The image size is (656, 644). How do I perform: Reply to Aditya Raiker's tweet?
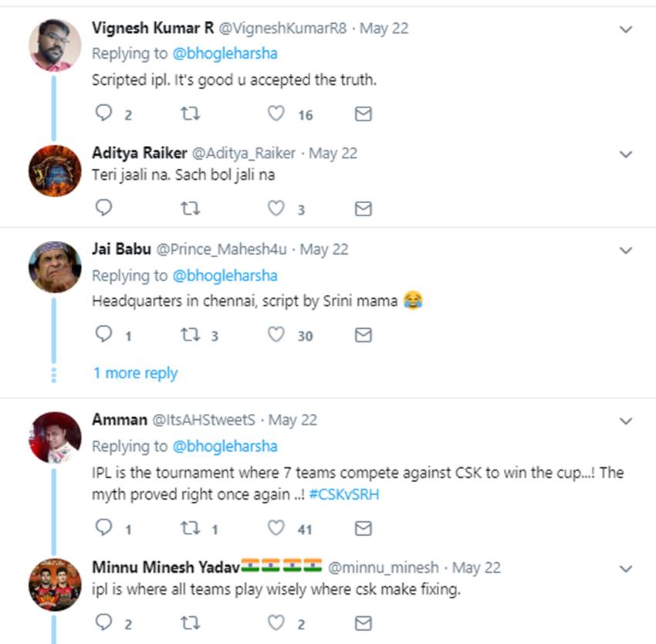coord(103,208)
